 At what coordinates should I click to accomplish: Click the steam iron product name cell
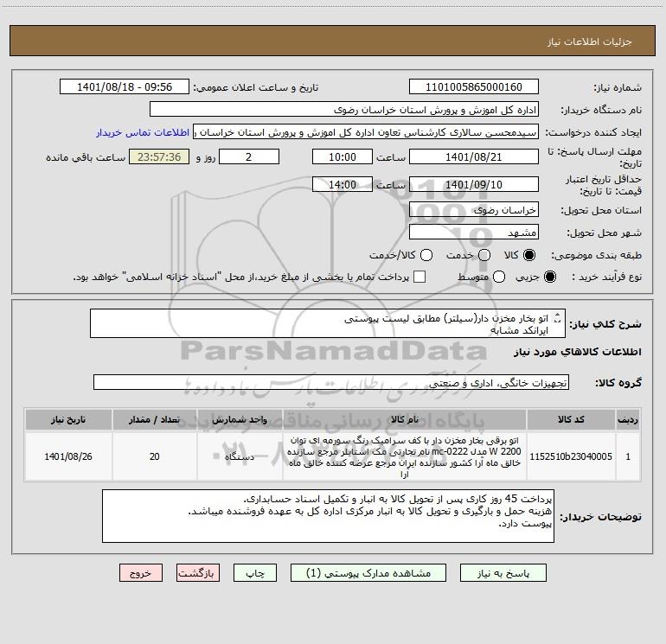(x=405, y=456)
